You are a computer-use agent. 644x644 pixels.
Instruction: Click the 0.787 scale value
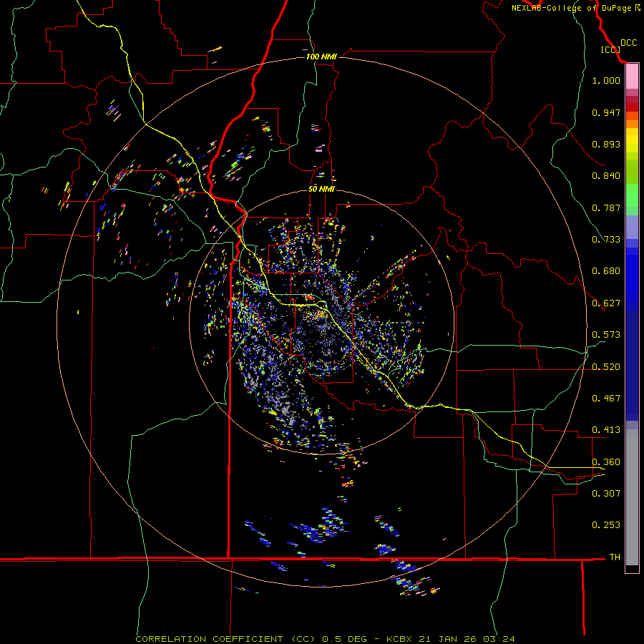(x=606, y=208)
